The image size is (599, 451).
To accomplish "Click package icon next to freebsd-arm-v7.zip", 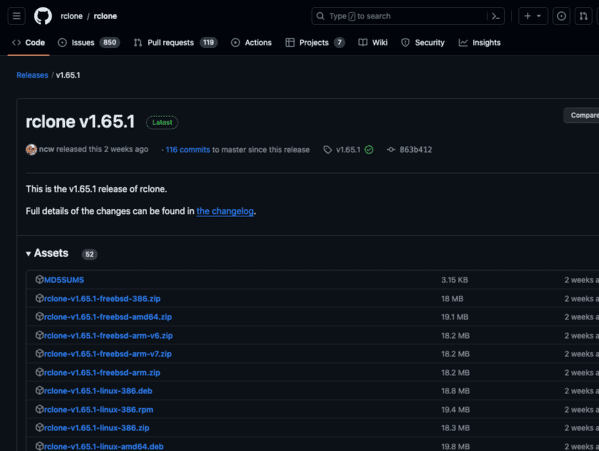I will [x=39, y=354].
